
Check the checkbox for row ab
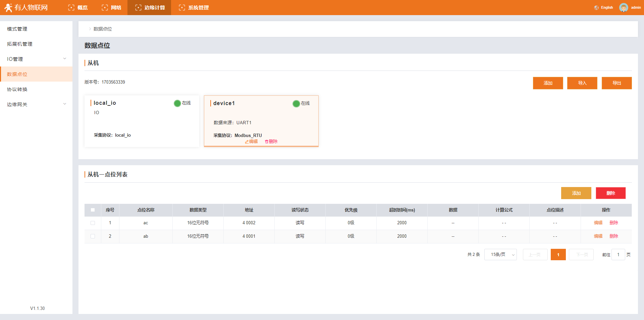tap(93, 236)
